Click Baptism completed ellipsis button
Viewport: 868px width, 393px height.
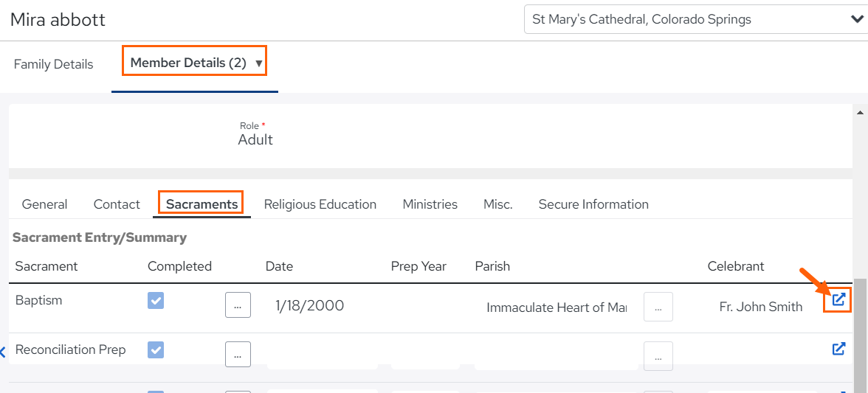click(238, 305)
